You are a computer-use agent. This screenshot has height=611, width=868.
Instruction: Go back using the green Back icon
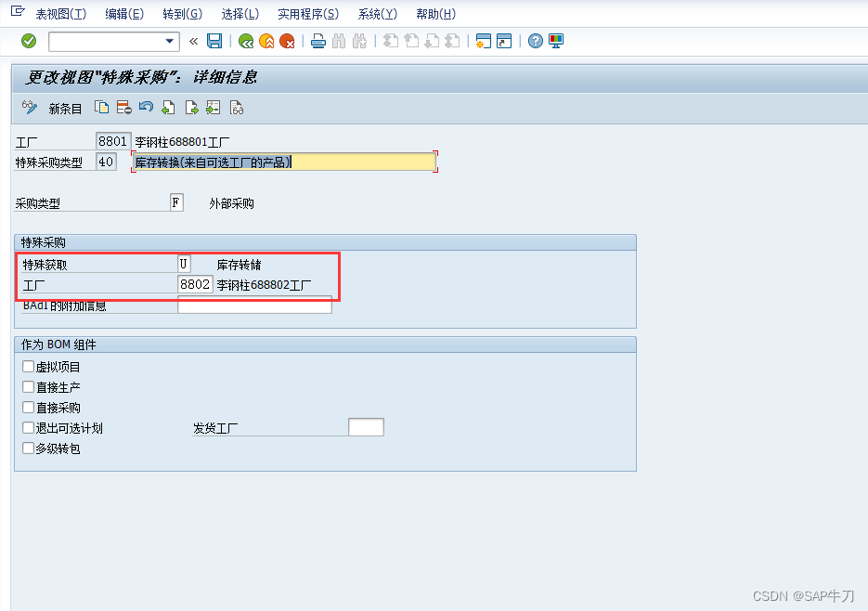(x=246, y=41)
